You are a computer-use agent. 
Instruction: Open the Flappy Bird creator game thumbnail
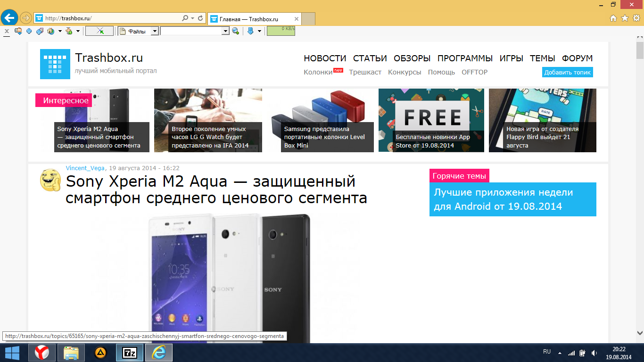click(x=543, y=121)
